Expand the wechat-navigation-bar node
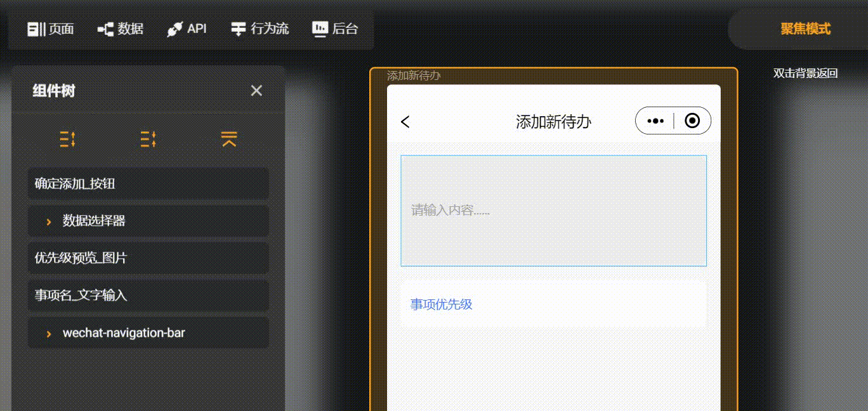 49,334
